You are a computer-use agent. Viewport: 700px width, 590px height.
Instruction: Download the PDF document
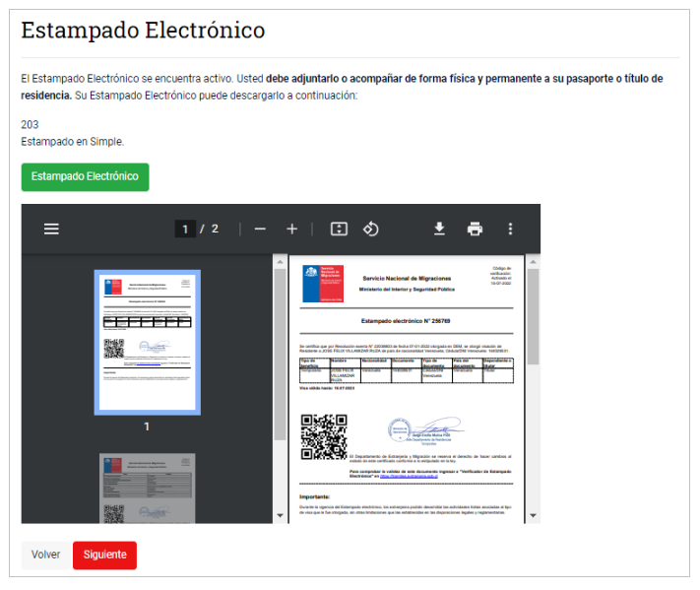click(439, 229)
